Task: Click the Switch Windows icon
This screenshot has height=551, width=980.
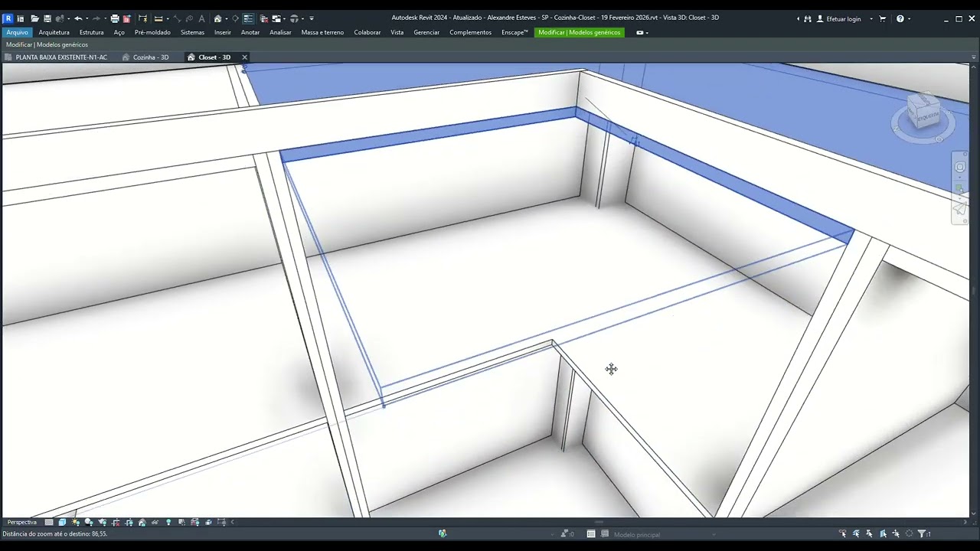Action: tap(276, 18)
